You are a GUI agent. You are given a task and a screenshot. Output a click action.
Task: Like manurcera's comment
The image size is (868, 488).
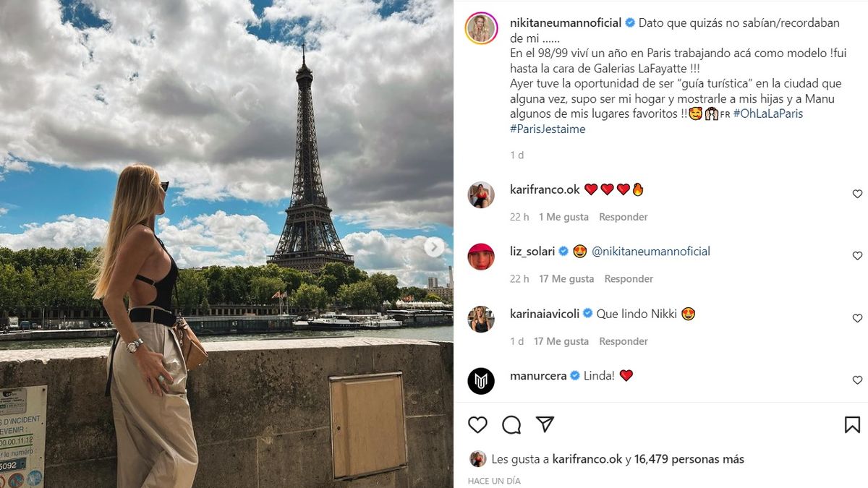point(857,380)
